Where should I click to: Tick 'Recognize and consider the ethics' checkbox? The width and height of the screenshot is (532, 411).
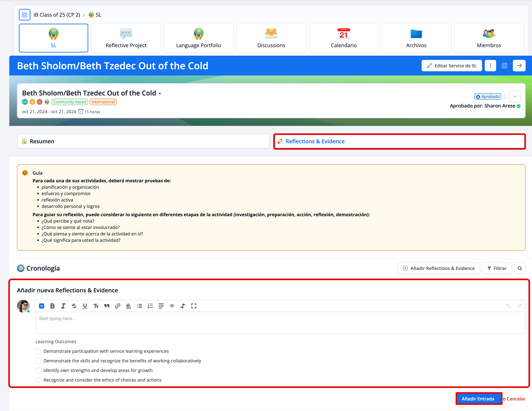[38, 380]
